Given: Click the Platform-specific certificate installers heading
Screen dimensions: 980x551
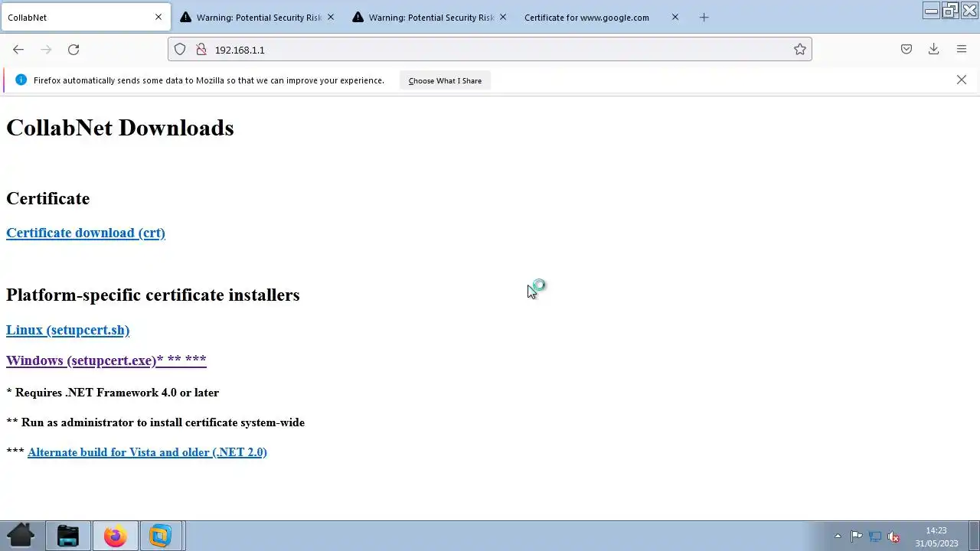Looking at the screenshot, I should (153, 295).
